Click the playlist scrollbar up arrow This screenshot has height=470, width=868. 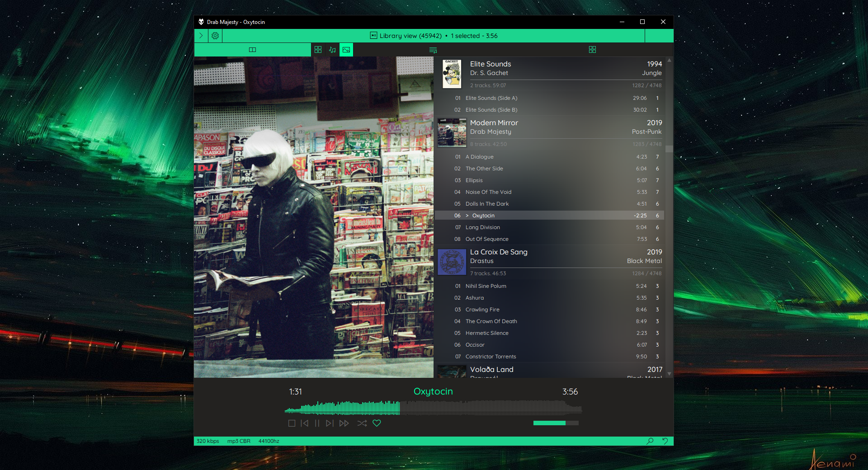pyautogui.click(x=669, y=60)
